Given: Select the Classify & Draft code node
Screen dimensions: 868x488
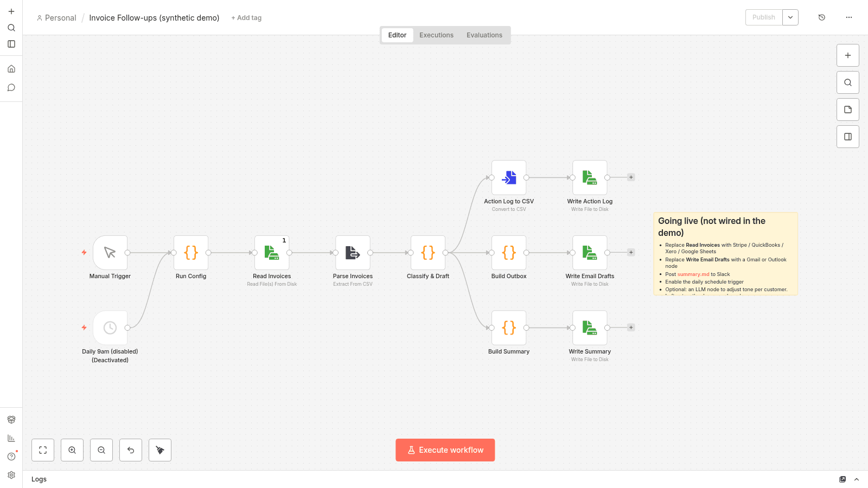Looking at the screenshot, I should (x=428, y=253).
